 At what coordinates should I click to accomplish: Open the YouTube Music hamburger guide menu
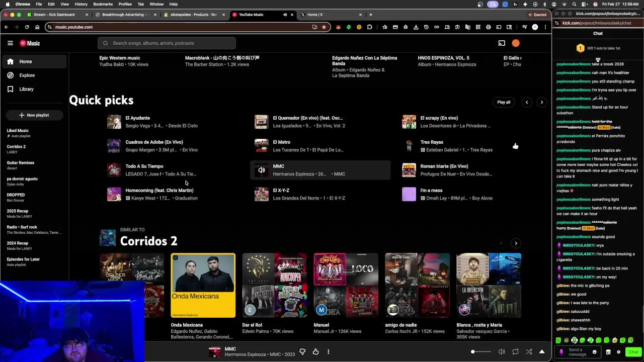click(10, 43)
